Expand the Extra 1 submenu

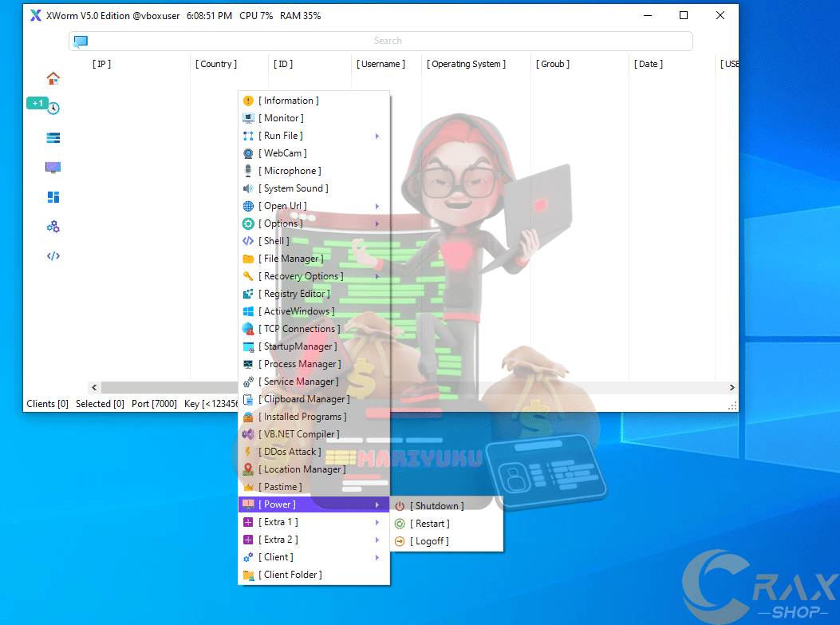(377, 523)
